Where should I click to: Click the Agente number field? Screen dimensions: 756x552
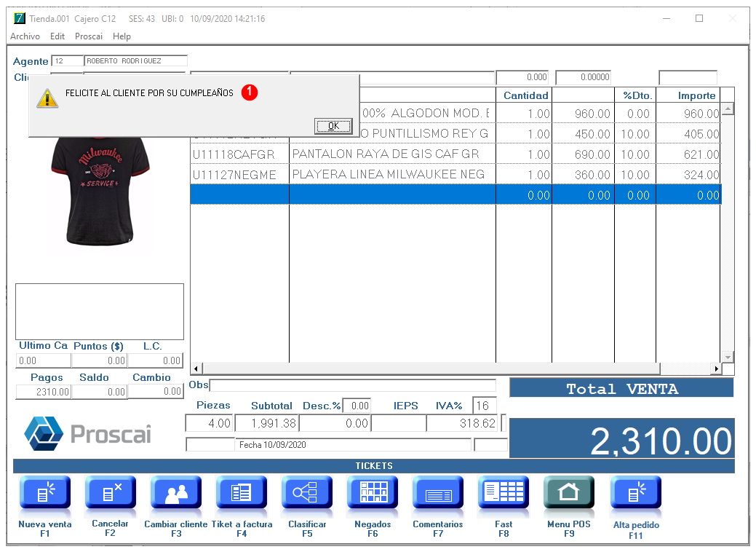pos(67,61)
